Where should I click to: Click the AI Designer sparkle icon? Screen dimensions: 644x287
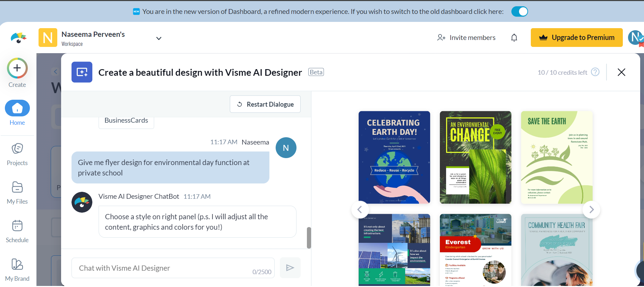[x=82, y=72]
